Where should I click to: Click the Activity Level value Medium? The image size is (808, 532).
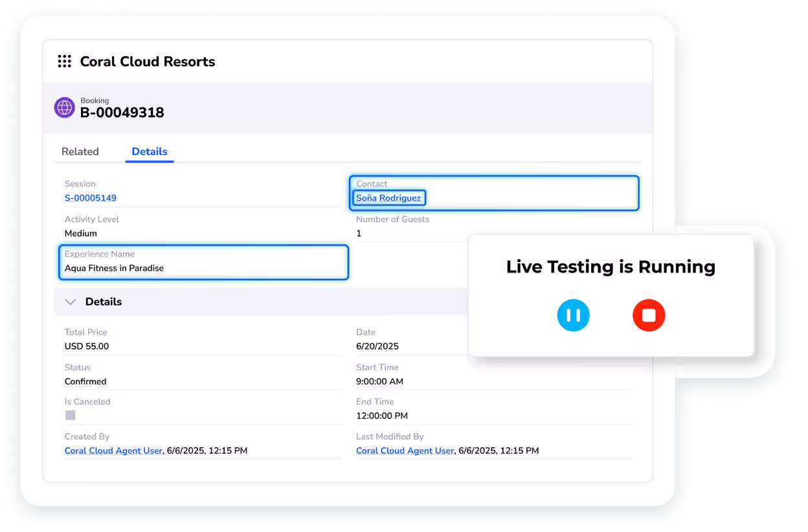click(x=81, y=233)
